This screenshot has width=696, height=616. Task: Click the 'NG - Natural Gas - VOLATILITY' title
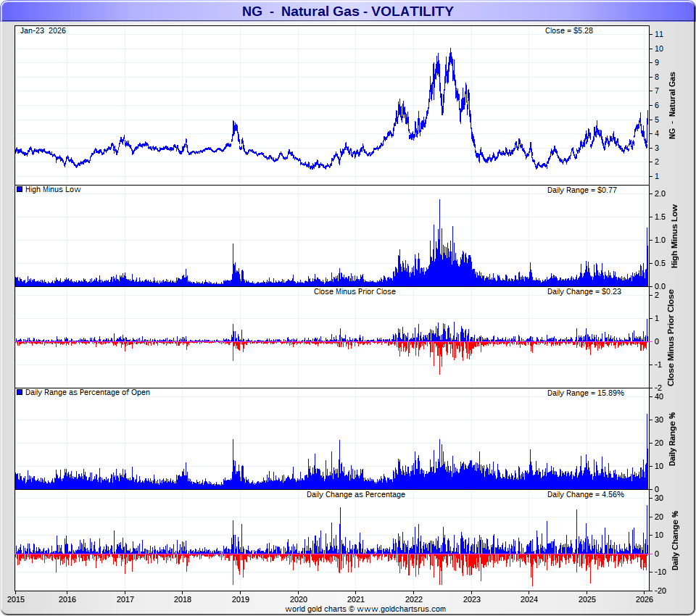point(347,11)
